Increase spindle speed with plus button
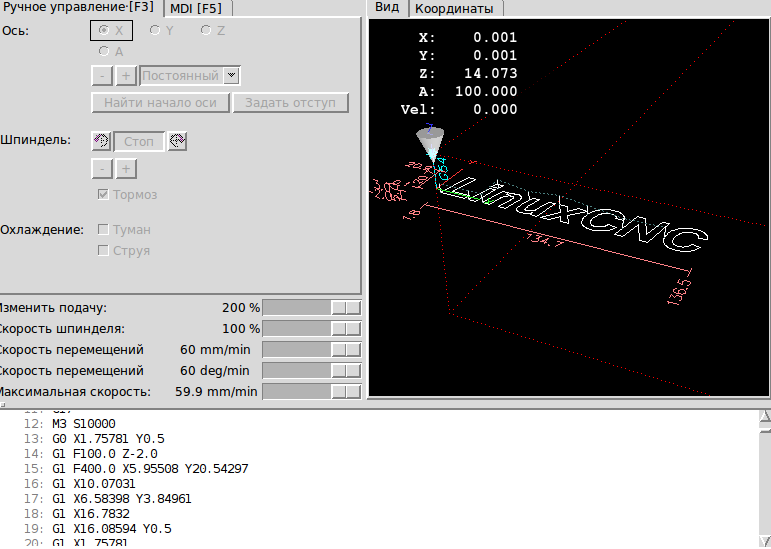Screen dimensions: 771x549 126,169
